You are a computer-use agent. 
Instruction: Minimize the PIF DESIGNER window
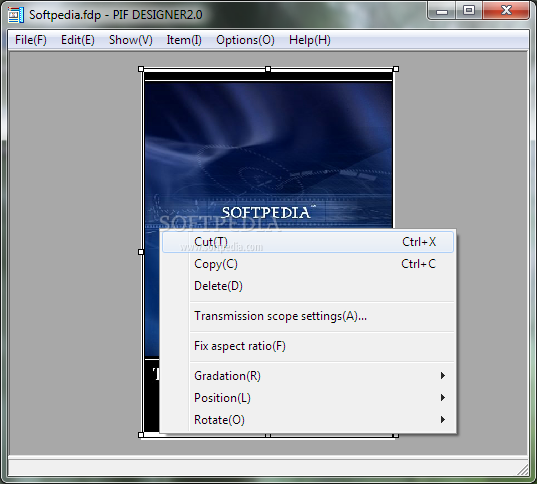(x=442, y=11)
